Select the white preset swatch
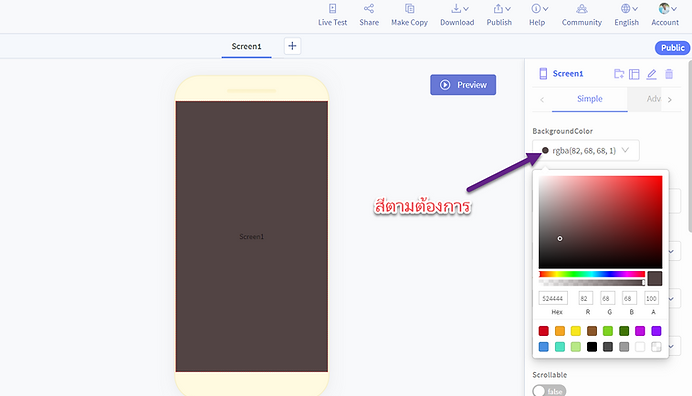The image size is (692, 396). click(x=640, y=347)
